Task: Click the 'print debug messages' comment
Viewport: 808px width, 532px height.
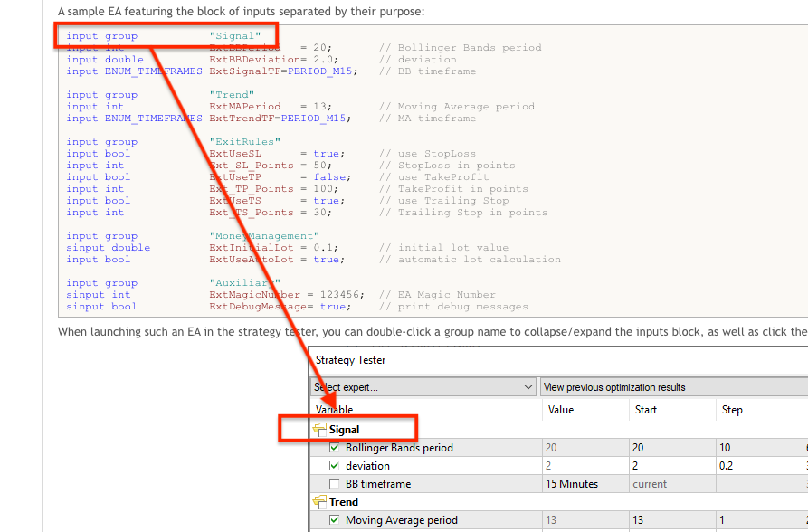Action: 453,307
